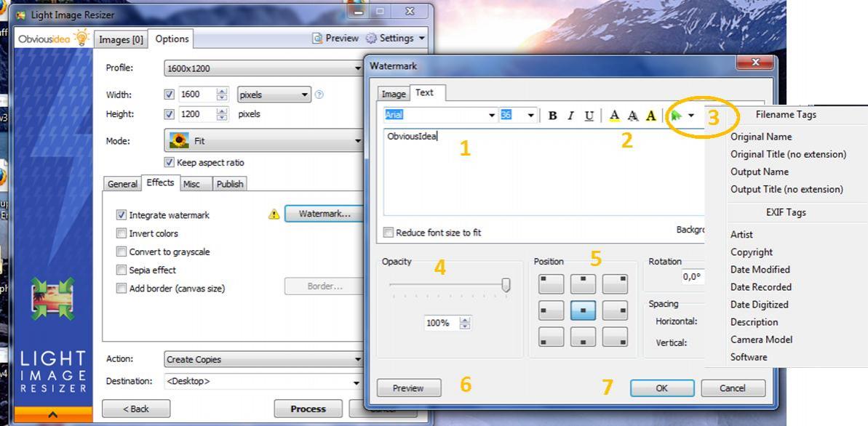Switch to the Image tab in Watermark
This screenshot has height=426, width=868.
click(394, 94)
